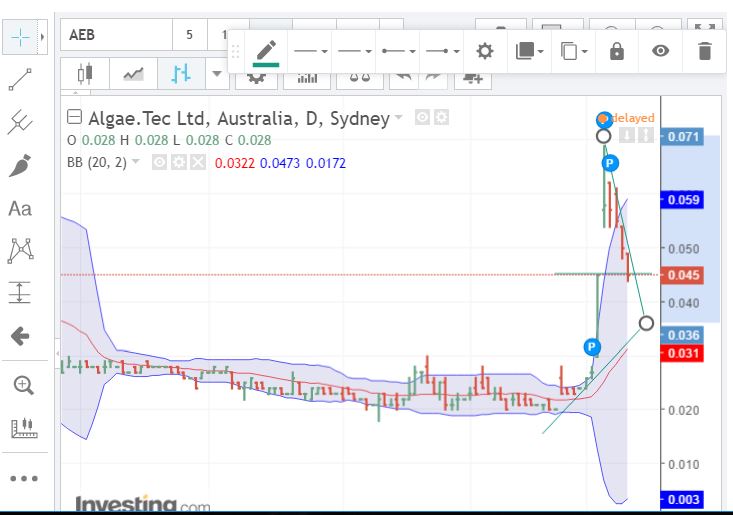Open the visual order layers dropdown
733x515 pixels.
[529, 51]
